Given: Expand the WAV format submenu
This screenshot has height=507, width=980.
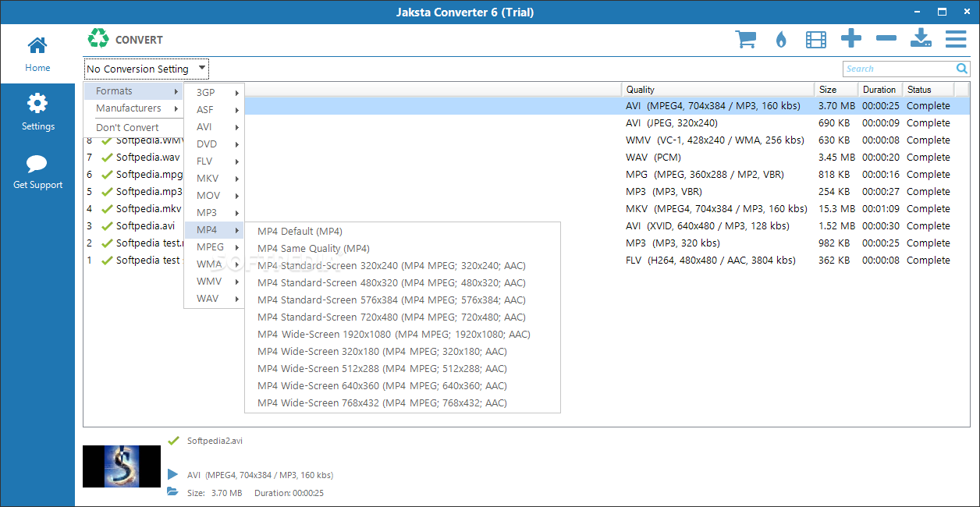Looking at the screenshot, I should coord(214,299).
